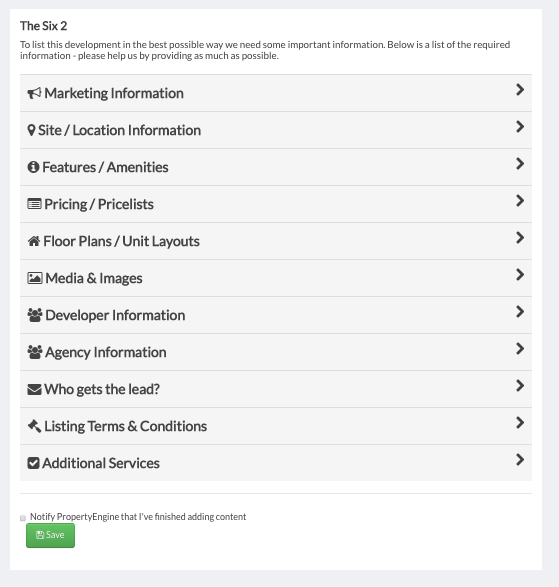This screenshot has width=559, height=587.
Task: Tick the Notify PropertyEngine finished adding content checkbox
Action: click(23, 518)
